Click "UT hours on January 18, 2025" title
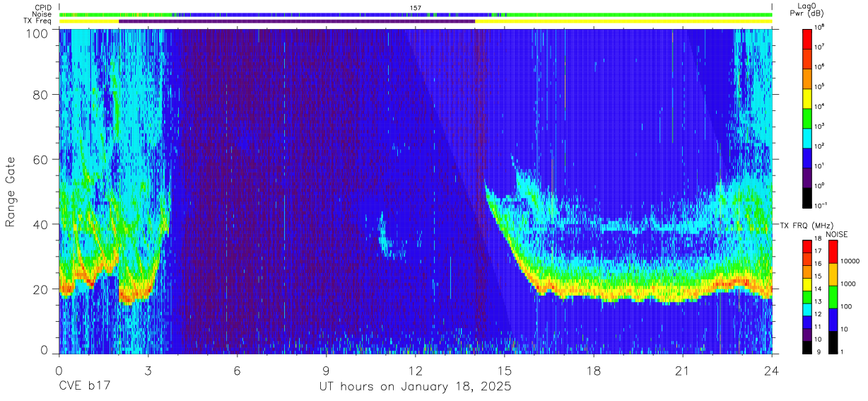868x401 pixels. [414, 388]
